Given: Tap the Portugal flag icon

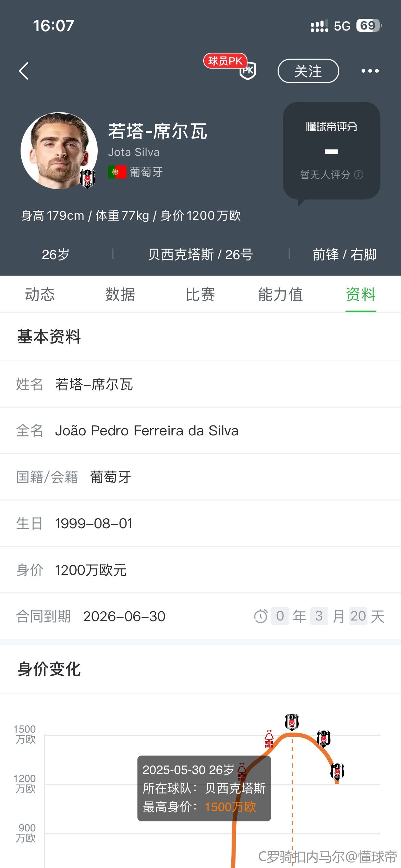Looking at the screenshot, I should click(x=117, y=172).
